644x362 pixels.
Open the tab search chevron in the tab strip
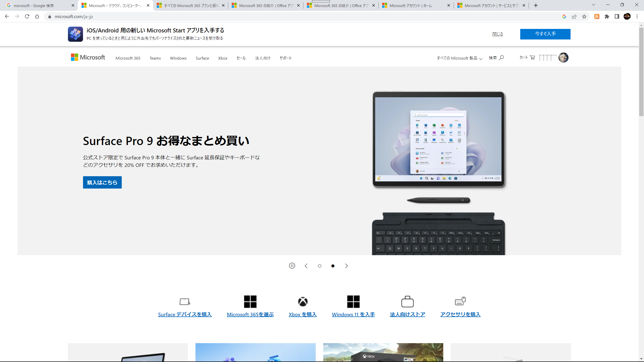(593, 5)
